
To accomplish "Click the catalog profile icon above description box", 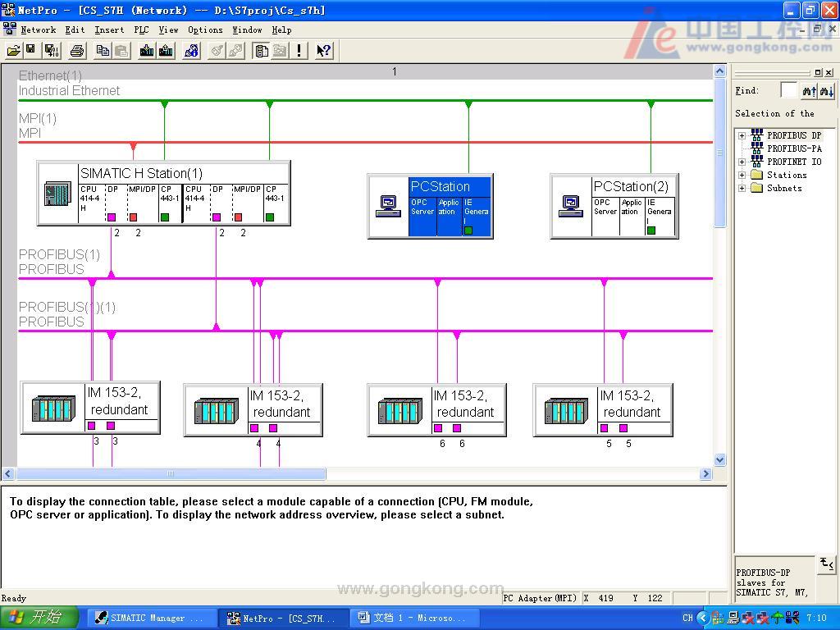I will (827, 564).
